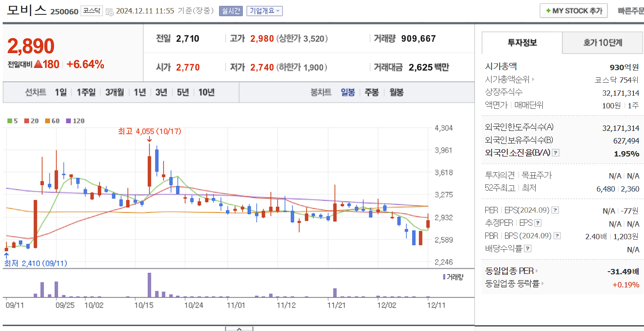
Task: Select 3년 line chart period
Action: 161,92
